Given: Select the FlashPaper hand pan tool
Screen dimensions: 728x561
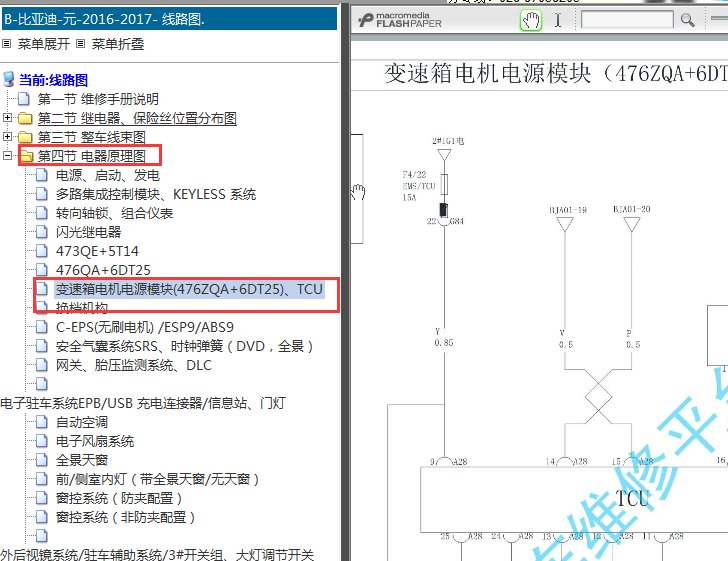Looking at the screenshot, I should point(531,20).
